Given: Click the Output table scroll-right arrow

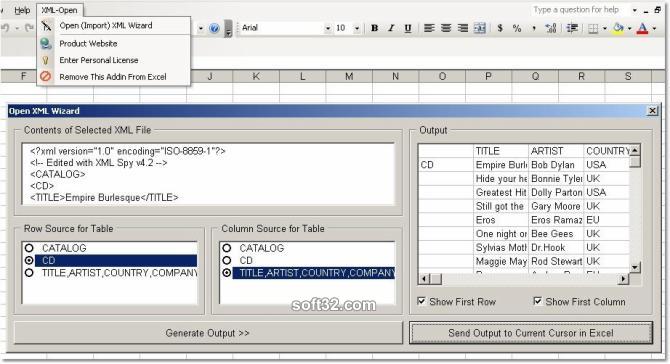Looking at the screenshot, I should point(623,279).
